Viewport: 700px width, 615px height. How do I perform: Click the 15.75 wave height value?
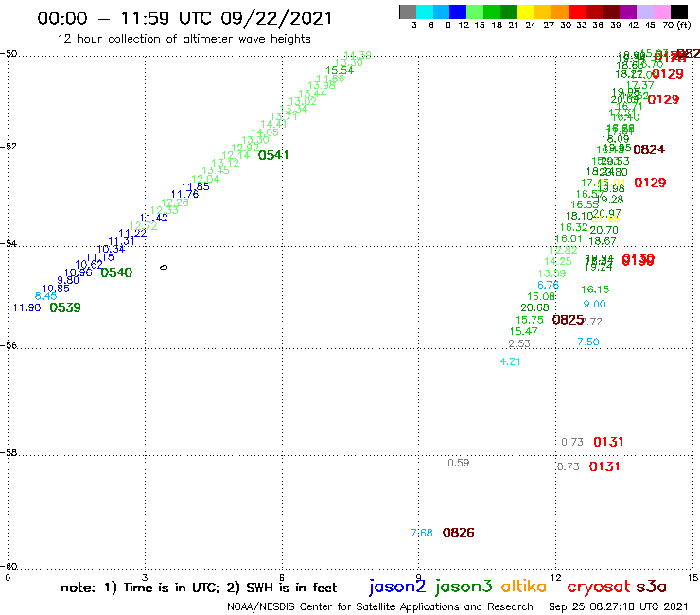point(530,320)
